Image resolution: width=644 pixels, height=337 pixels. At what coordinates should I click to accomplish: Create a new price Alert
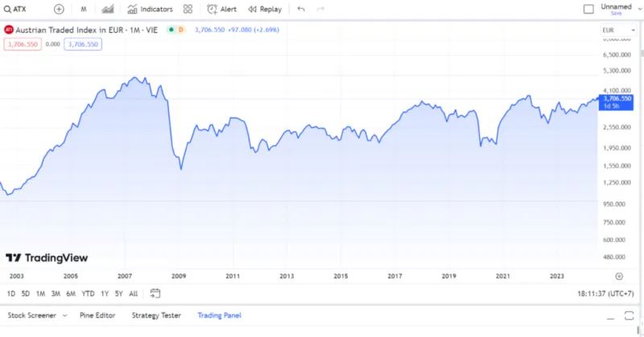pos(221,9)
